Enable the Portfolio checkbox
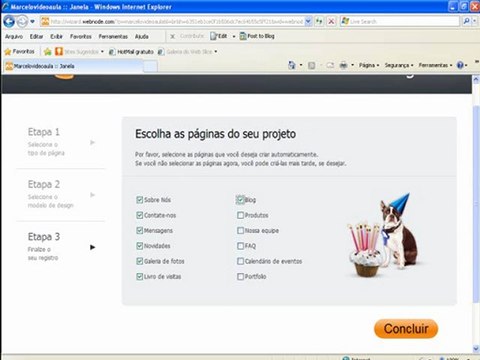Viewport: 480px width, 360px height. pos(240,276)
